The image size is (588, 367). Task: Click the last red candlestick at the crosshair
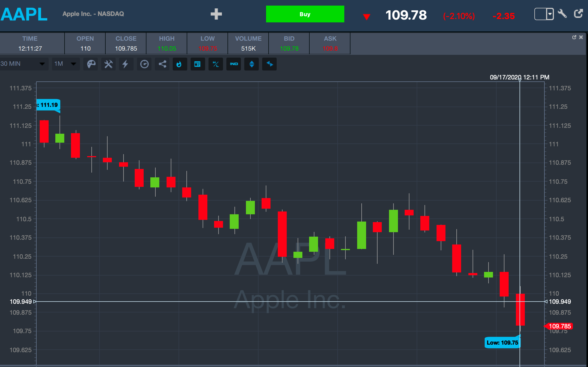[520, 309]
